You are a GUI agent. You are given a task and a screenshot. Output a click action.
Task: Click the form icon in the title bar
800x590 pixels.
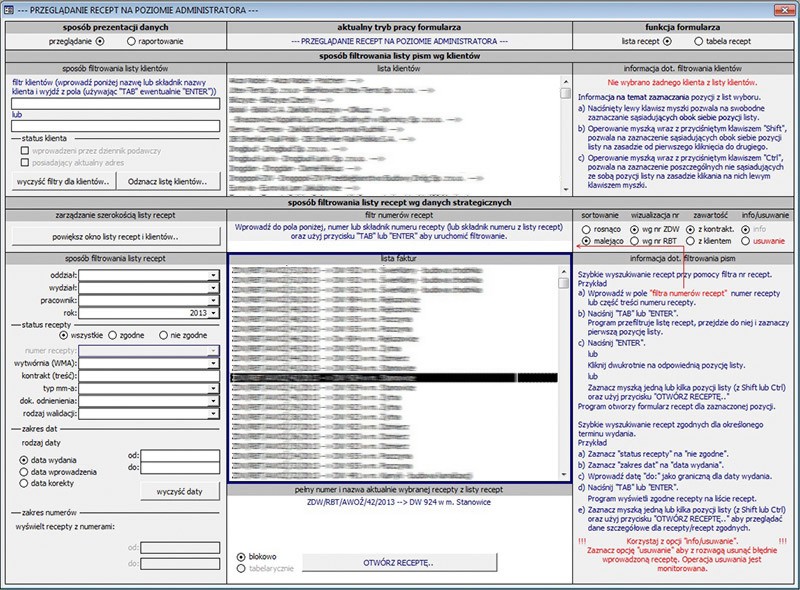(x=8, y=10)
